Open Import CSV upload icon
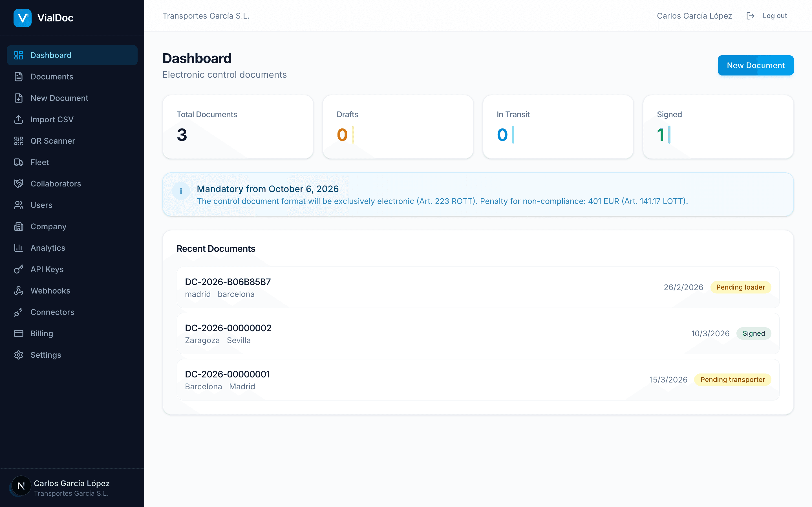 18,119
